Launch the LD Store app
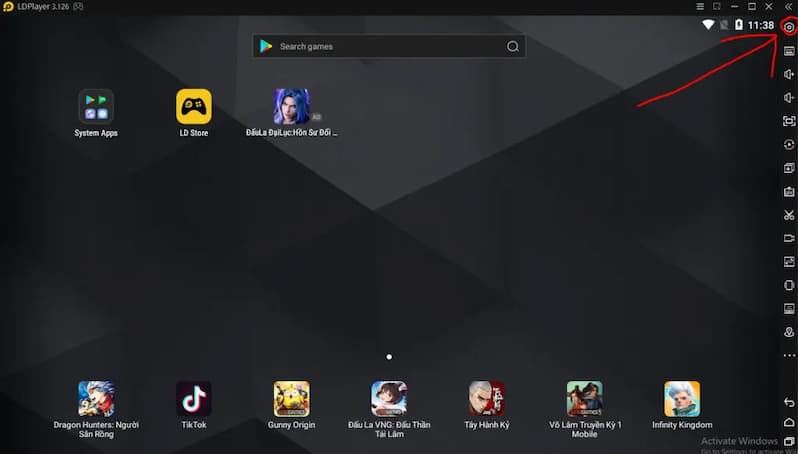 (x=193, y=107)
